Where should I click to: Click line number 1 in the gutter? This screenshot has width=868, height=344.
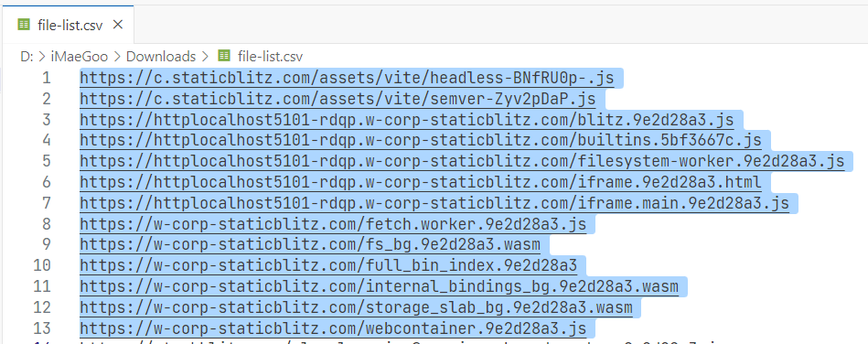point(46,78)
